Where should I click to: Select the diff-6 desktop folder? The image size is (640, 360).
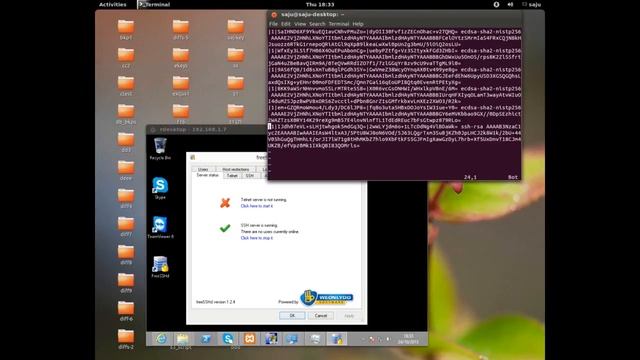126,311
